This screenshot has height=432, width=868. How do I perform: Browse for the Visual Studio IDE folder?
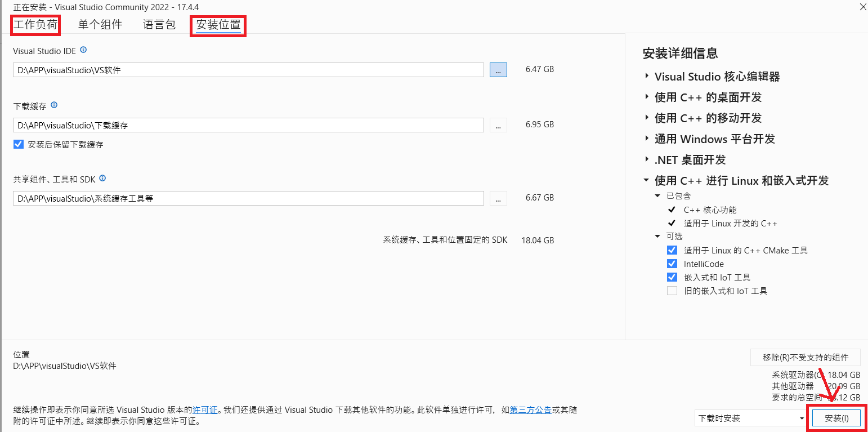[498, 69]
